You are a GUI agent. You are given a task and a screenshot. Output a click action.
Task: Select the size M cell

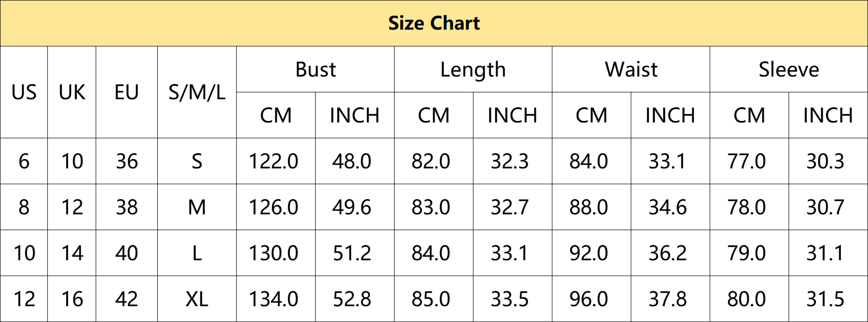[197, 207]
